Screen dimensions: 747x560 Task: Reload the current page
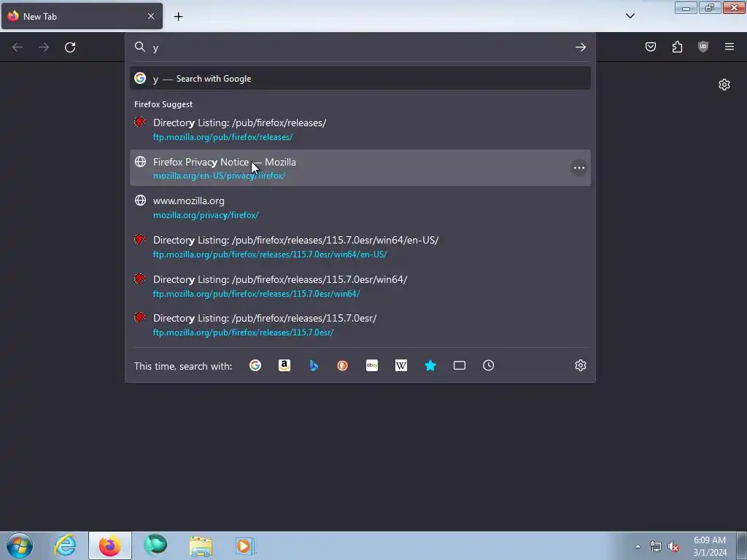(x=70, y=47)
